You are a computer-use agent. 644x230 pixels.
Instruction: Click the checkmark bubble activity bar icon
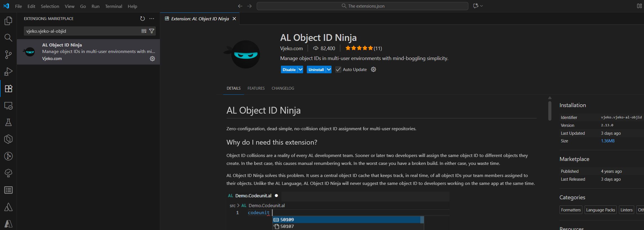[8, 173]
